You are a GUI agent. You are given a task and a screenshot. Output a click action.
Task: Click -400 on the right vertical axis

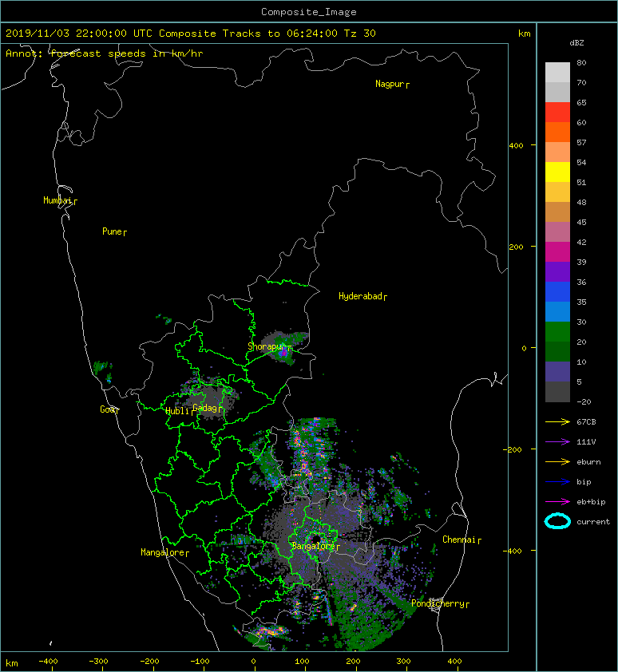[513, 551]
